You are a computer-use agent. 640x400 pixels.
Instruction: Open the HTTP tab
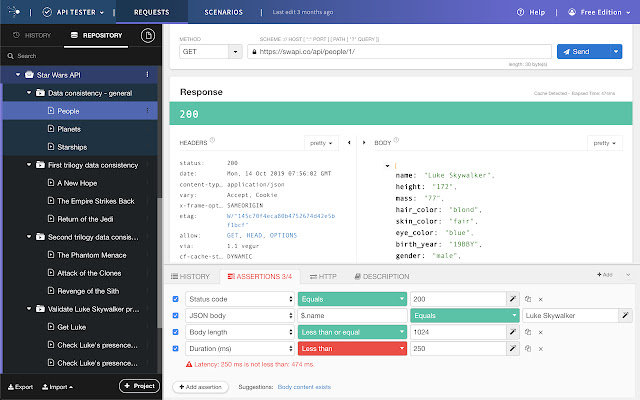pyautogui.click(x=323, y=276)
